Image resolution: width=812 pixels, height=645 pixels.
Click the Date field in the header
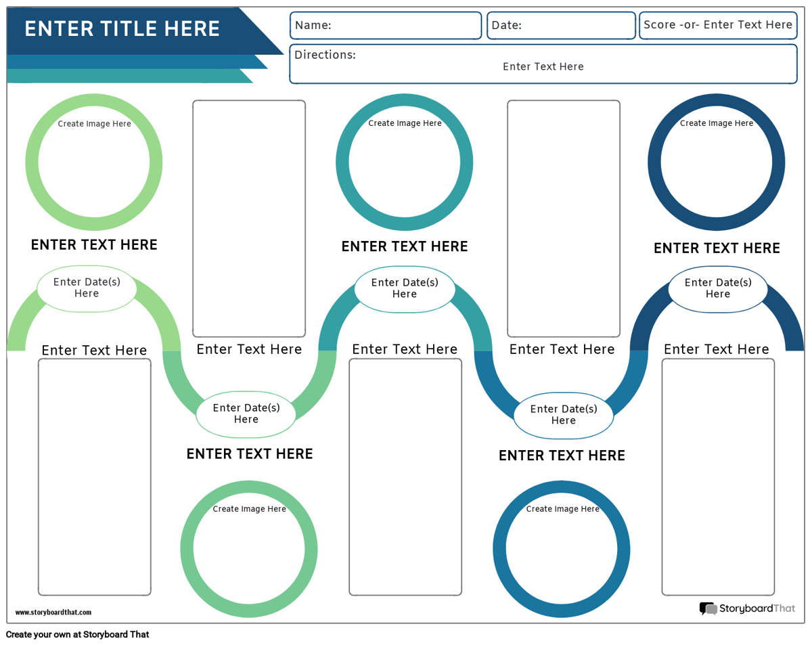point(561,26)
